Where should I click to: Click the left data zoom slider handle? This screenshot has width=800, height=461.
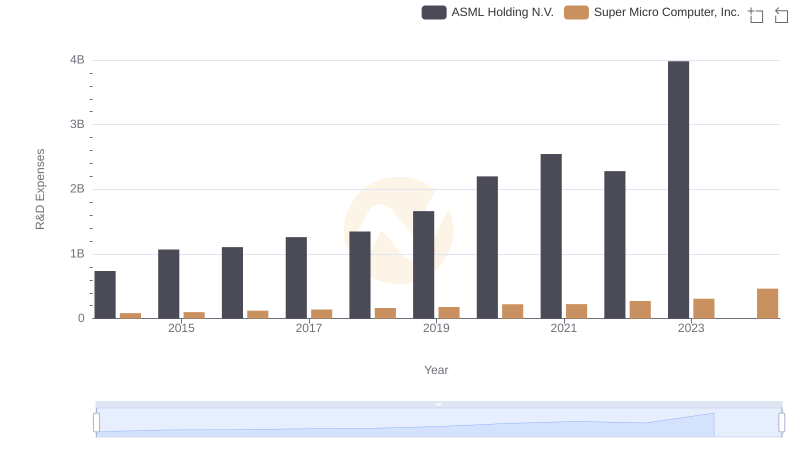point(96,423)
